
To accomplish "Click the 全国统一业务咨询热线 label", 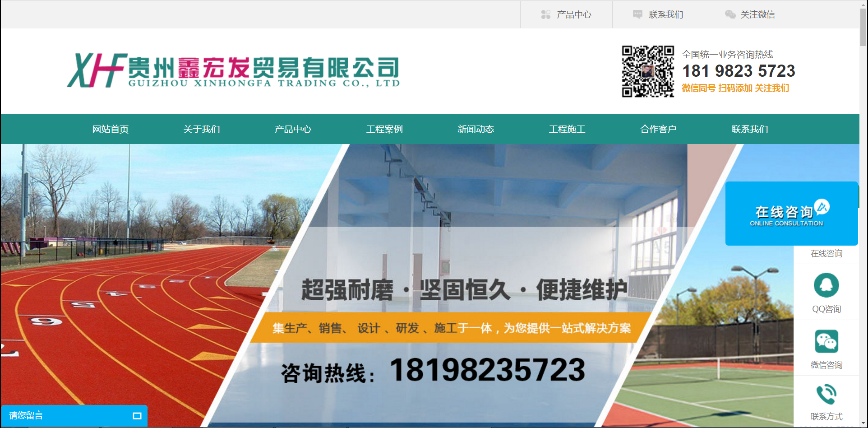I will tap(727, 55).
